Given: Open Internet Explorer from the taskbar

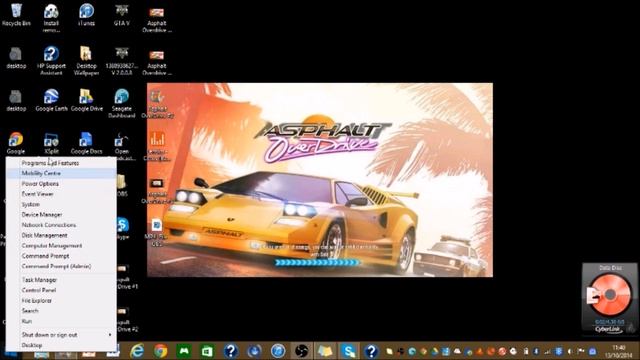Looking at the screenshot, I should click(137, 351).
